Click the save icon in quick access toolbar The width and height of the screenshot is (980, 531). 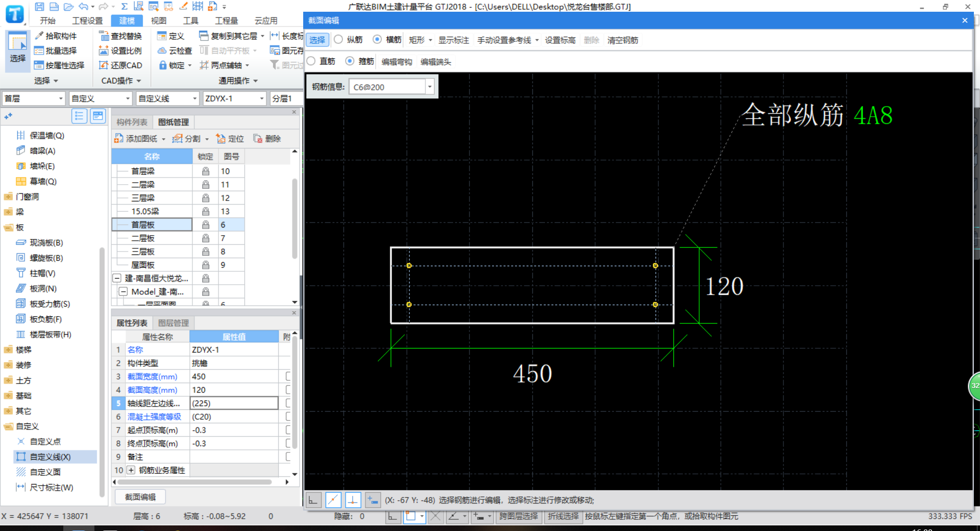pyautogui.click(x=39, y=7)
